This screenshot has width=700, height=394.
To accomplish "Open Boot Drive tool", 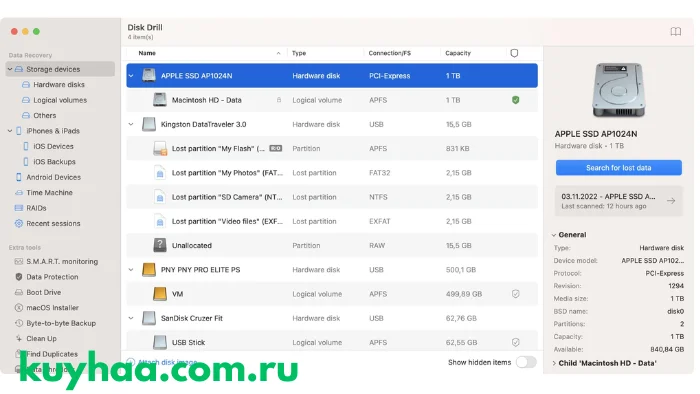I will click(x=38, y=292).
